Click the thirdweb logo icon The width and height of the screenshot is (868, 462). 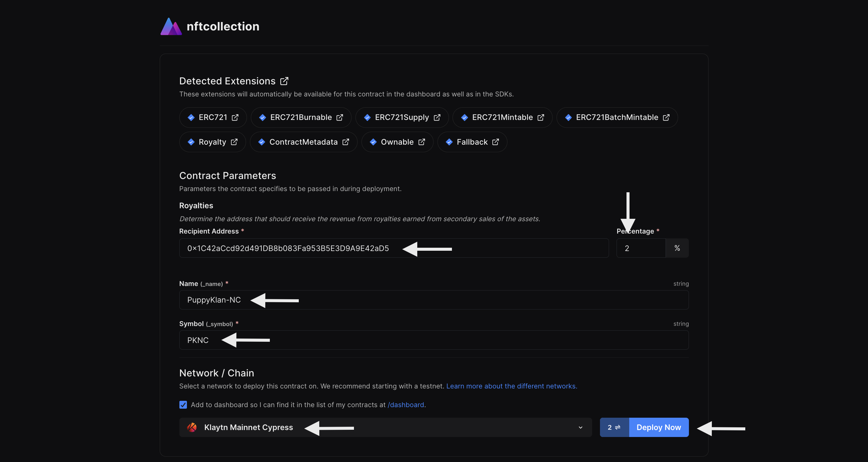[171, 27]
